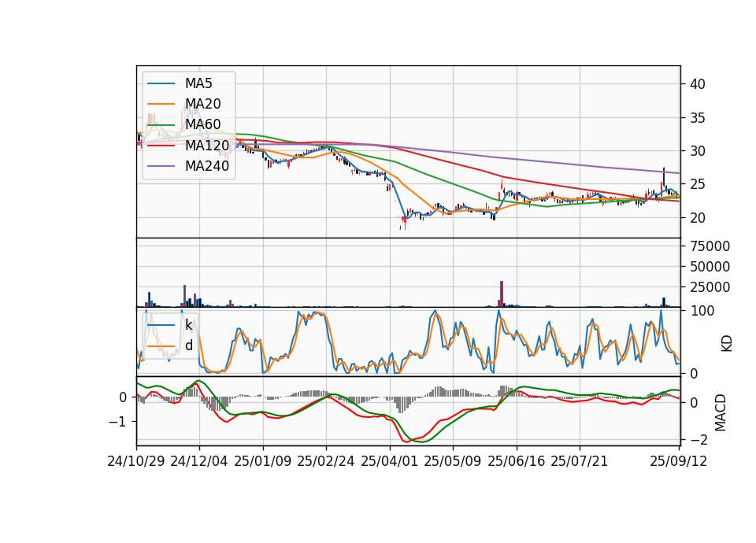Click the lowest candlestick in April near 18
The image size is (756, 543).
click(405, 222)
